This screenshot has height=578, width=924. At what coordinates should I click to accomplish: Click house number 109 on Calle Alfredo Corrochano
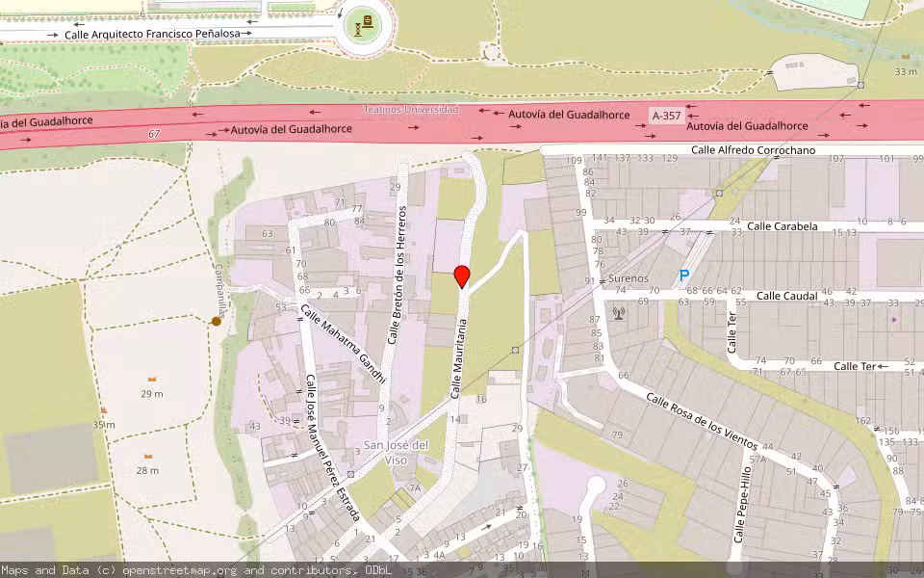point(574,161)
